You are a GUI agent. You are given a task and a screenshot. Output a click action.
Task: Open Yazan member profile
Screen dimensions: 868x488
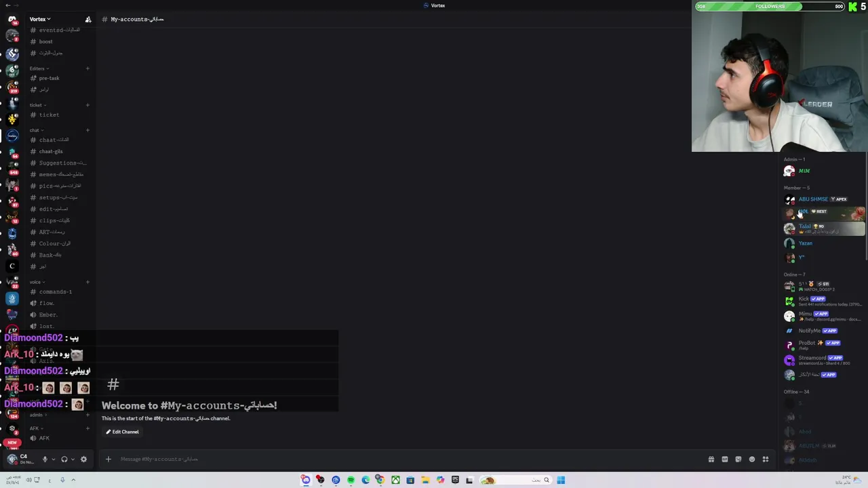(x=823, y=243)
